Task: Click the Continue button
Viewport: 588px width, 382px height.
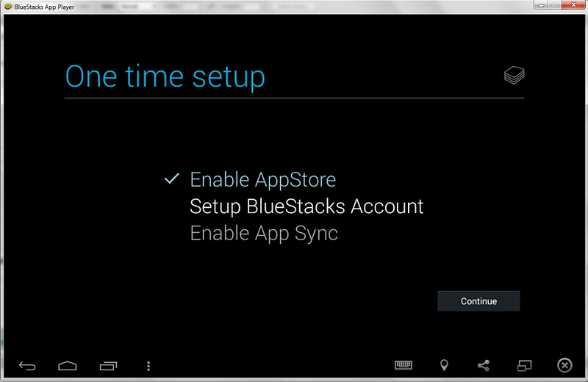Action: click(x=478, y=301)
